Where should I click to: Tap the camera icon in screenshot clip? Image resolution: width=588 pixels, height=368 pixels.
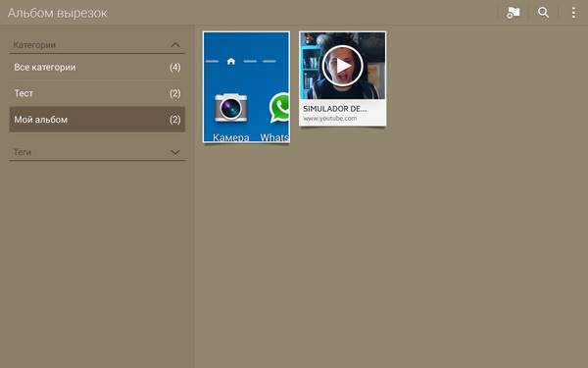click(230, 108)
